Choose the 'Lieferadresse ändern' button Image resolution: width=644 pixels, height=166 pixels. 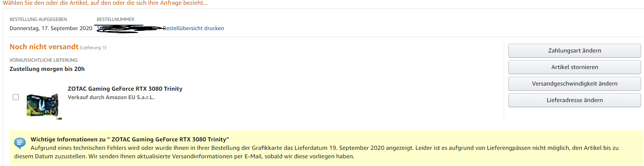(x=574, y=100)
